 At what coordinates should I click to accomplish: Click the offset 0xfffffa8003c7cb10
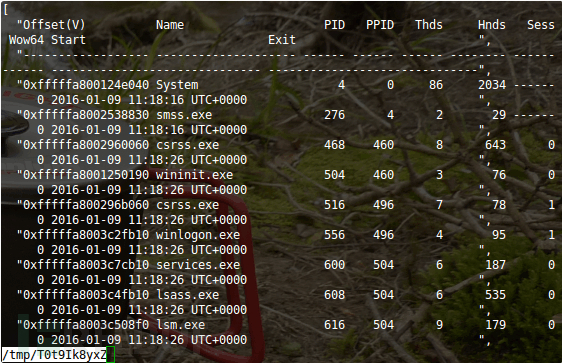86,265
